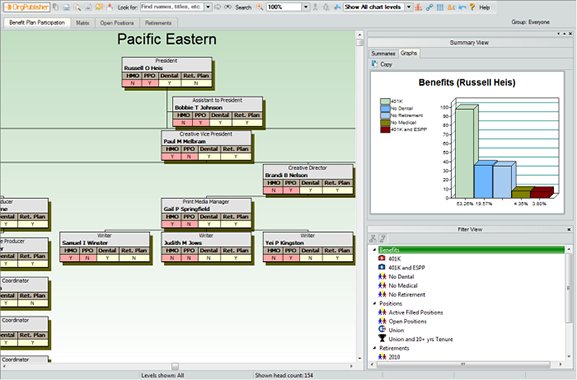Collapse the Retirements tree node

tap(375, 348)
